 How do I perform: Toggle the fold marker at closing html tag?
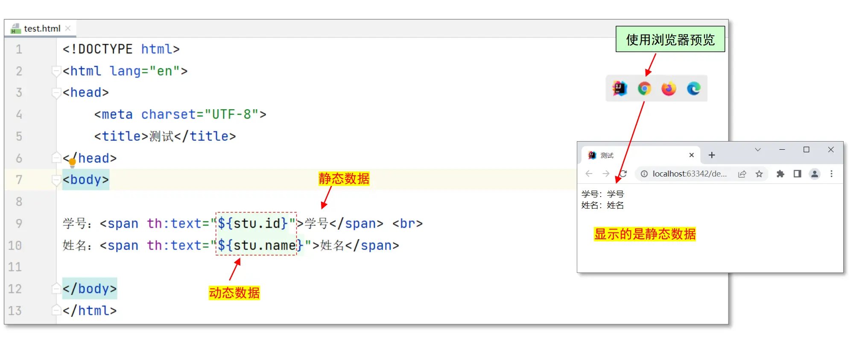56,310
